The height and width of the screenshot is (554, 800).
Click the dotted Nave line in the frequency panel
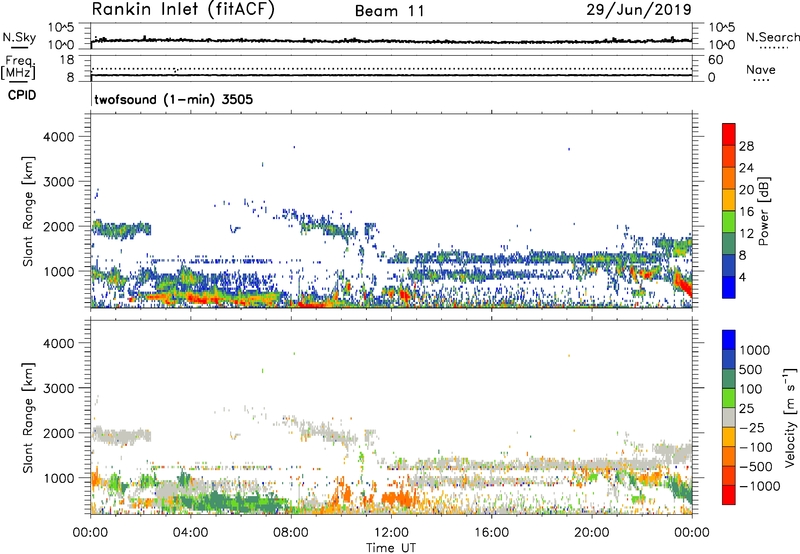[x=391, y=68]
